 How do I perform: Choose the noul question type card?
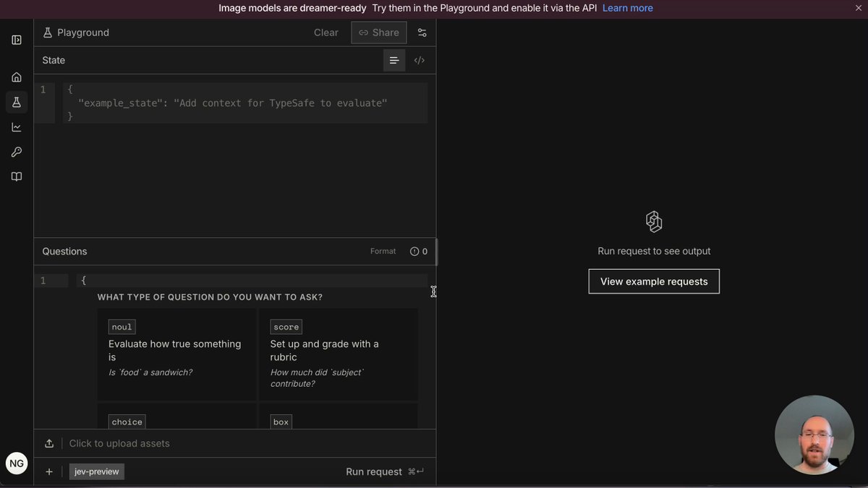click(177, 354)
